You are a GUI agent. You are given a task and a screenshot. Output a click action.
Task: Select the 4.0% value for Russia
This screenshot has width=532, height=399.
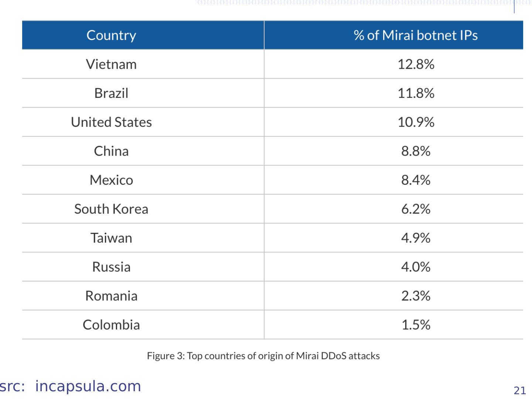click(416, 267)
